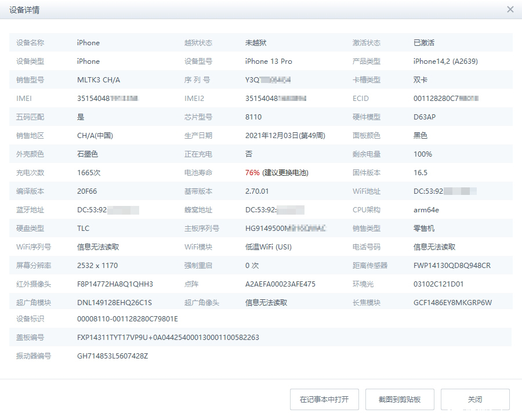Click production date 2021年12月03日(第49周)
The width and height of the screenshot is (522, 420).
click(x=285, y=136)
